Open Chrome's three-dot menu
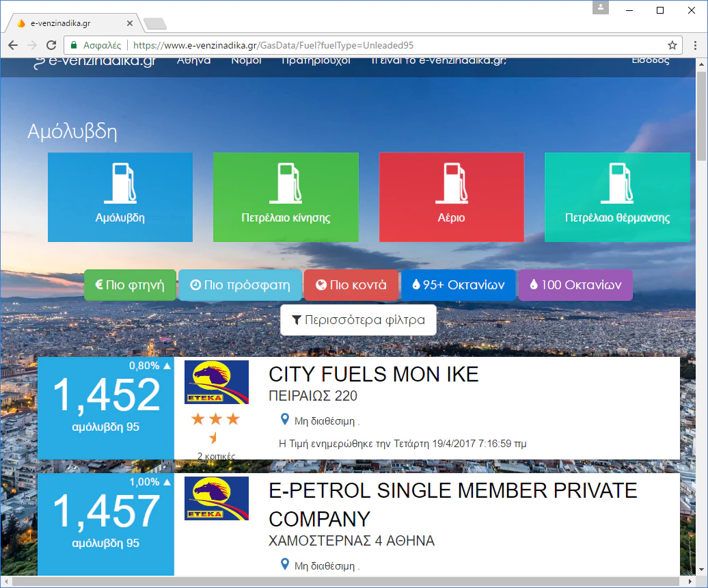This screenshot has height=588, width=708. pyautogui.click(x=696, y=45)
